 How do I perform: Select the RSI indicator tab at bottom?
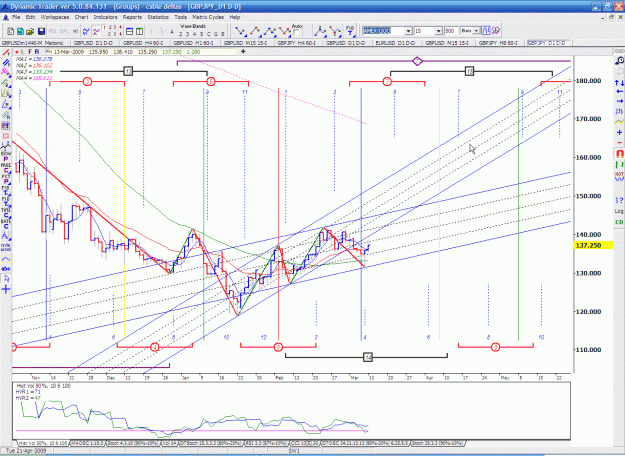pyautogui.click(x=269, y=443)
